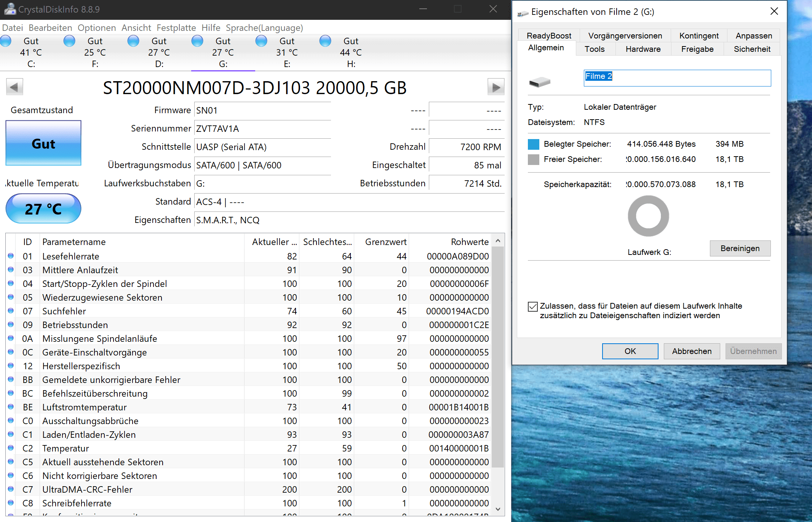Select the D: drive health status icon

pyautogui.click(x=133, y=41)
